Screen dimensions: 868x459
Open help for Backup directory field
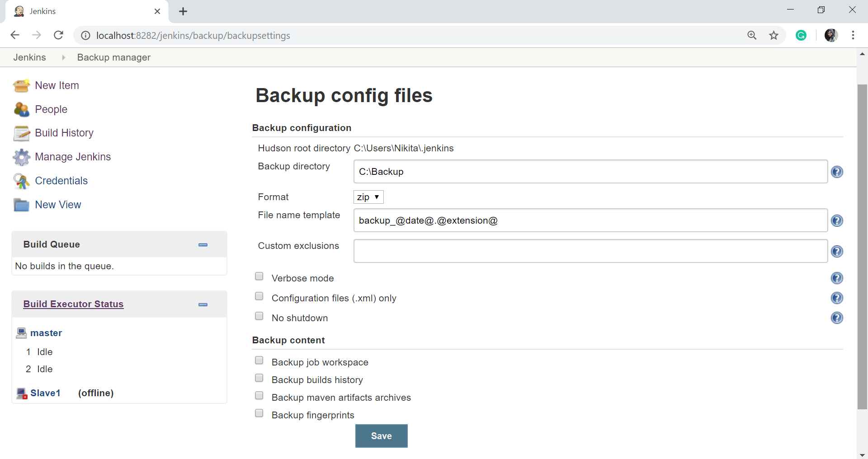[x=837, y=172]
